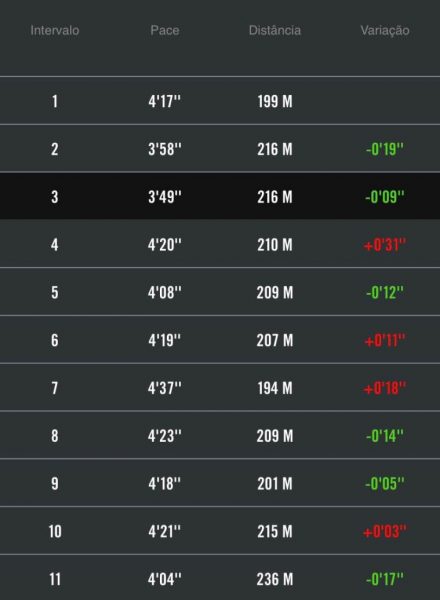This screenshot has height=600, width=440.
Task: Select the Pace column header
Action: (165, 30)
